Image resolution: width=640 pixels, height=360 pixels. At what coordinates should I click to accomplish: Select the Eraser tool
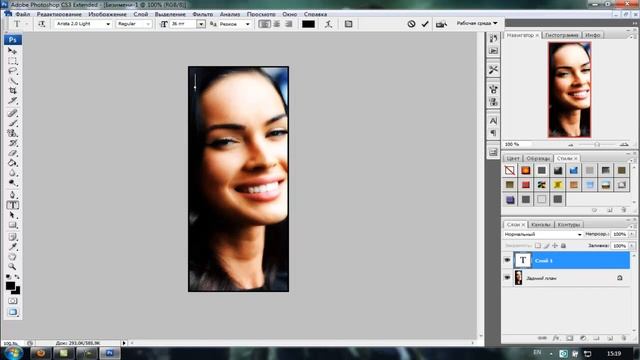pyautogui.click(x=13, y=153)
